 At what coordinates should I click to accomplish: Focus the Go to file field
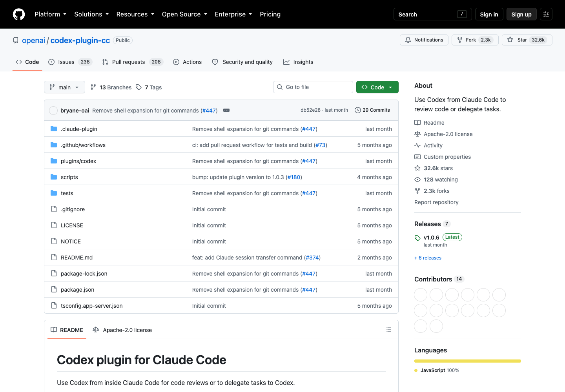313,87
